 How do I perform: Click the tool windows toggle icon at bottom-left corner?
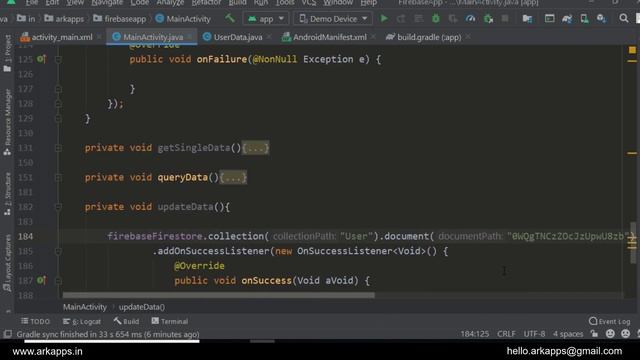tap(7, 334)
